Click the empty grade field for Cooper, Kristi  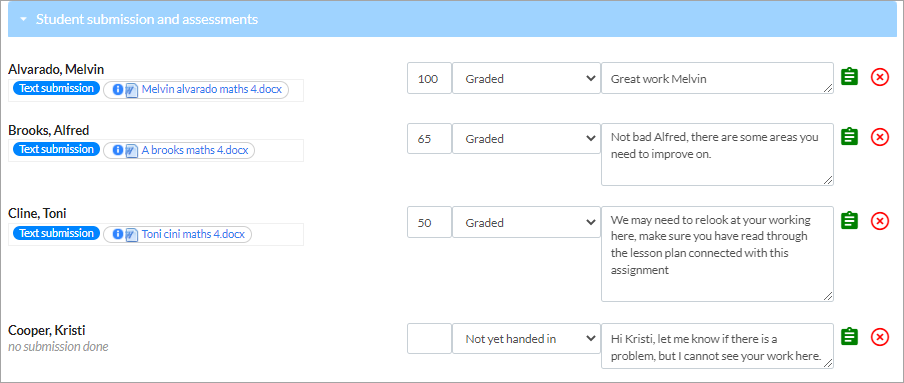429,339
